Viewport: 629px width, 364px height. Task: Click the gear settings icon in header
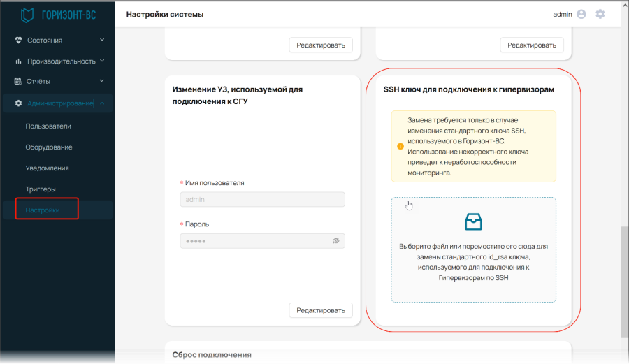tap(600, 14)
